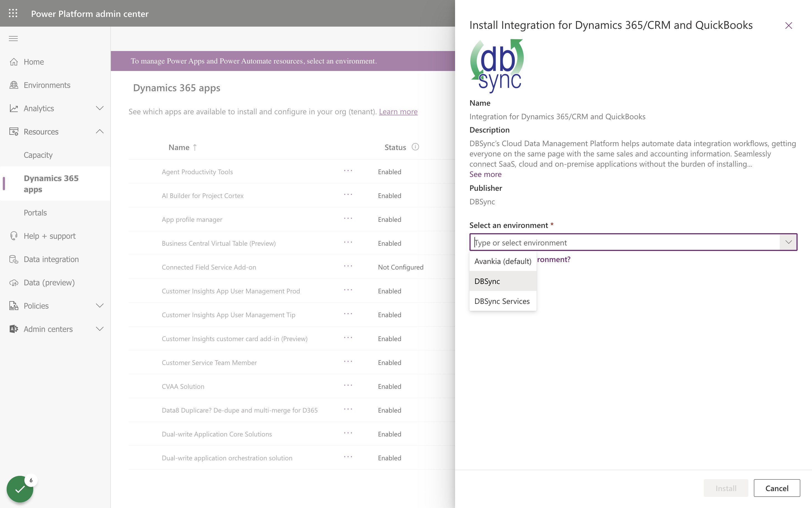Click the Data integration icon
The height and width of the screenshot is (508, 812).
click(x=14, y=259)
